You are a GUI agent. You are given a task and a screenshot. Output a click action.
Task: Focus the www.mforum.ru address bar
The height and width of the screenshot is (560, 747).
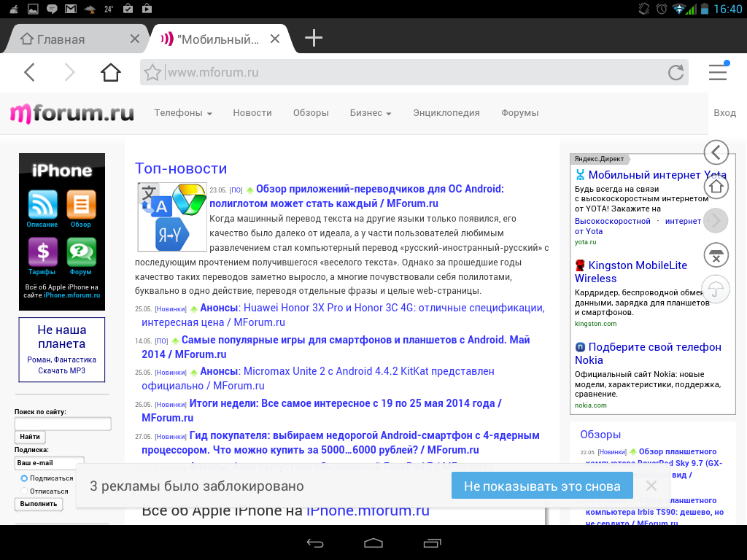coord(414,72)
